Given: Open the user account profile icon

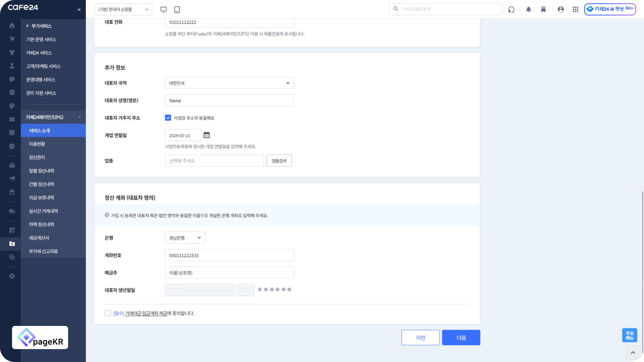Looking at the screenshot, I should (561, 9).
